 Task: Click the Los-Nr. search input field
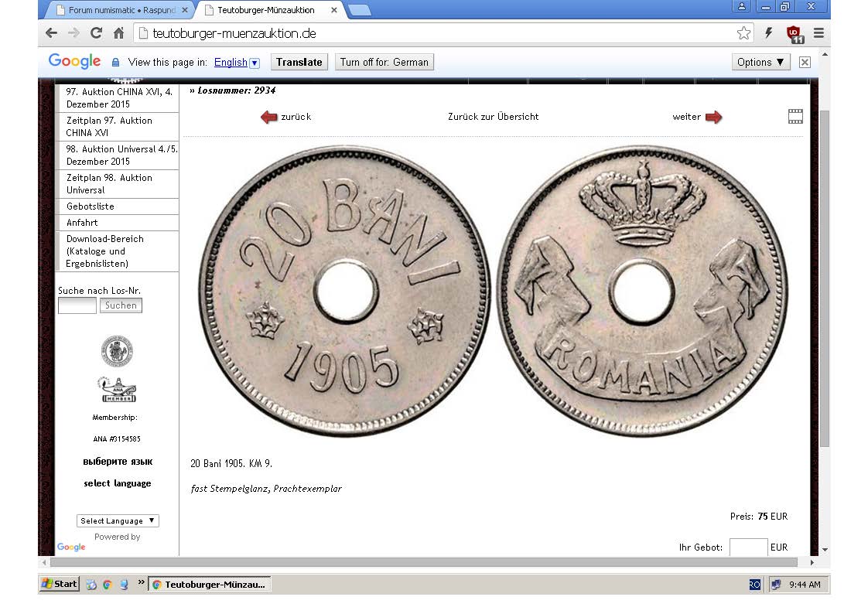point(77,305)
